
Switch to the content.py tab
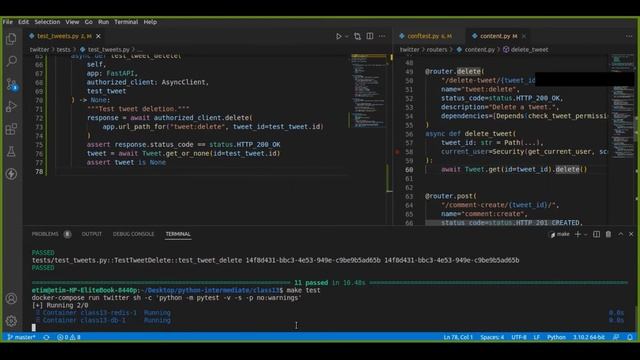tap(498, 36)
